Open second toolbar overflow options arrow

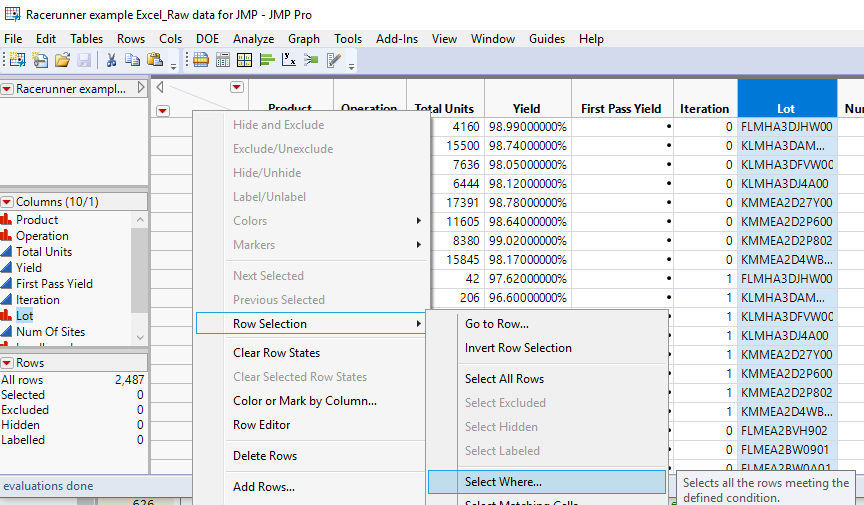pos(351,67)
